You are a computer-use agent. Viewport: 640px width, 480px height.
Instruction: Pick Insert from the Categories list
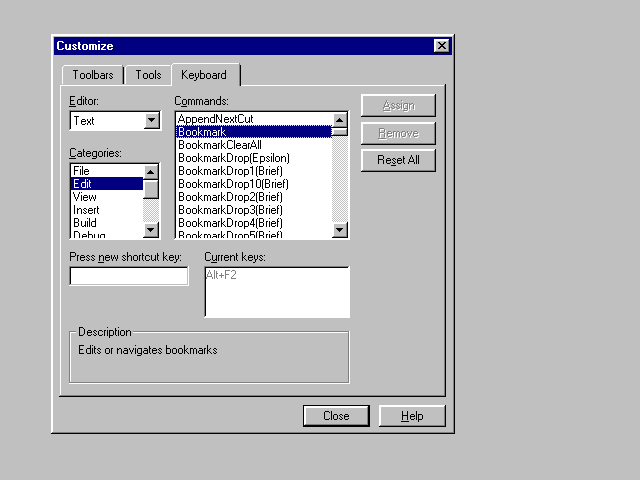tap(86, 210)
